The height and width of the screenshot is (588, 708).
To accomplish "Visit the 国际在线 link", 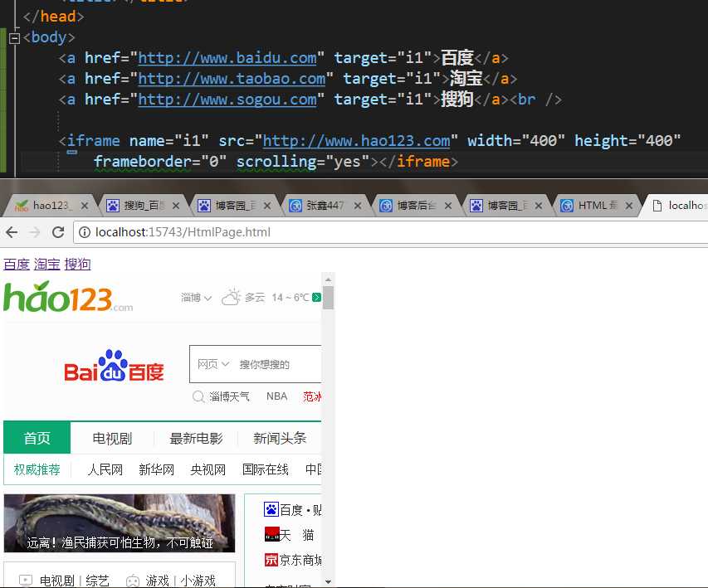I will coord(266,469).
